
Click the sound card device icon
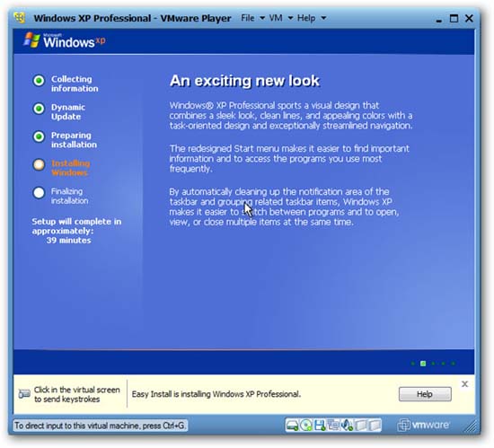(x=348, y=426)
